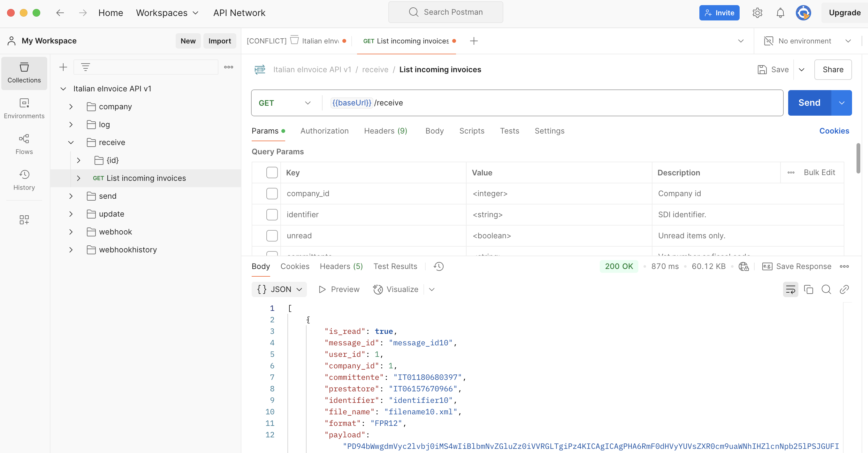Open the History sidebar panel
Image resolution: width=868 pixels, height=453 pixels.
coord(24,180)
